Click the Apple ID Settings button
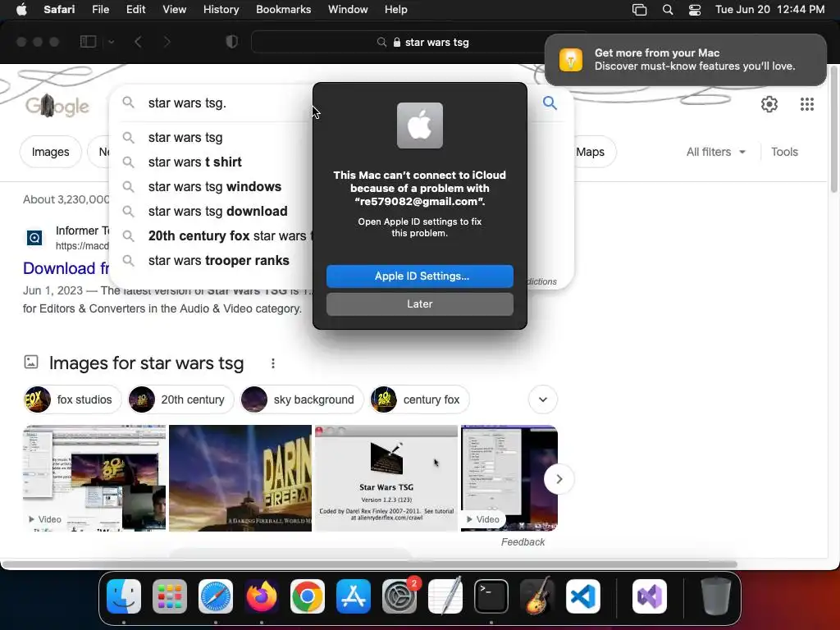This screenshot has width=840, height=630. [419, 276]
